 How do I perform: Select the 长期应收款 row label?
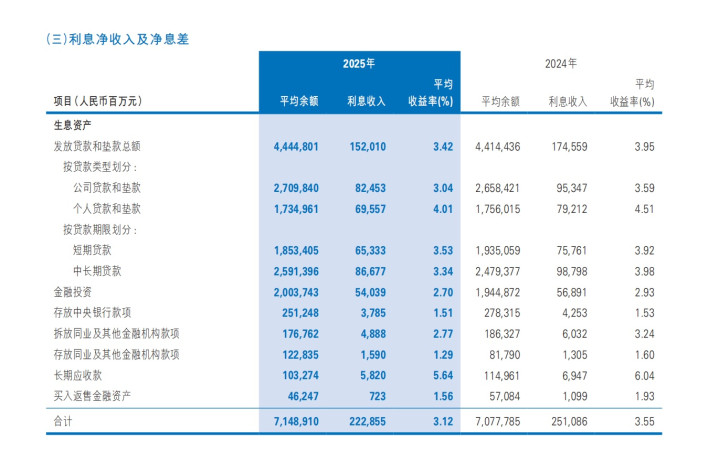77,375
